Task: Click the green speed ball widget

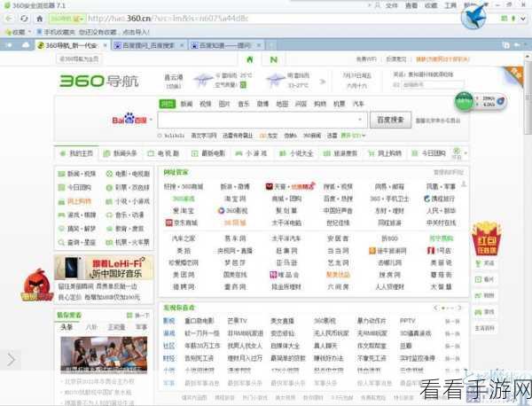Action: click(464, 101)
